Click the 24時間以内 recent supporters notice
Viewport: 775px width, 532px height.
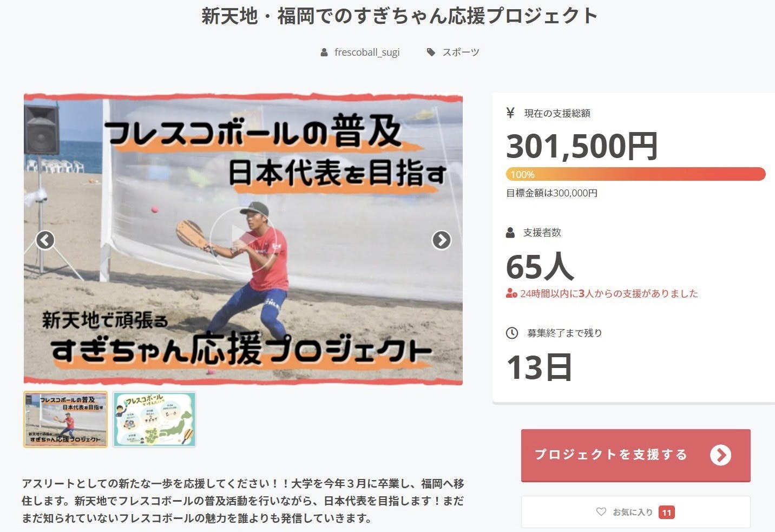tap(602, 294)
